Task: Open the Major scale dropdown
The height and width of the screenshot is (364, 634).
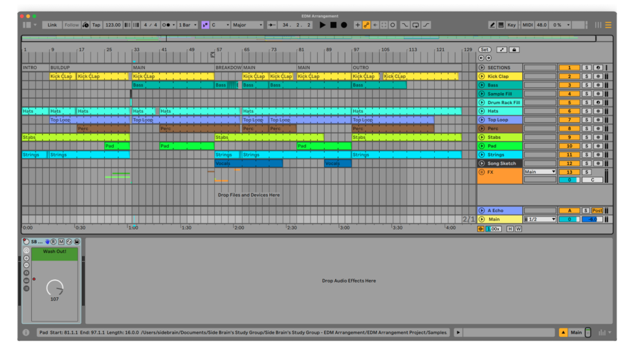Action: coord(247,25)
